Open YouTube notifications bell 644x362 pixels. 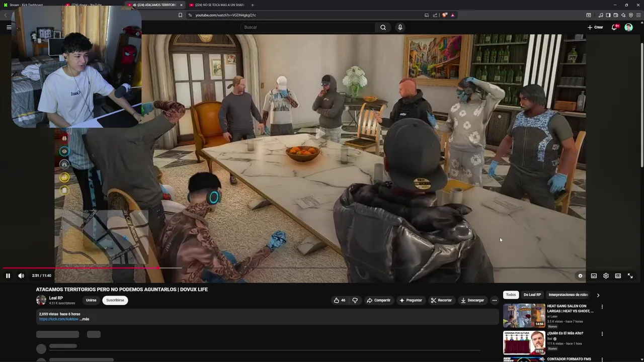(614, 27)
